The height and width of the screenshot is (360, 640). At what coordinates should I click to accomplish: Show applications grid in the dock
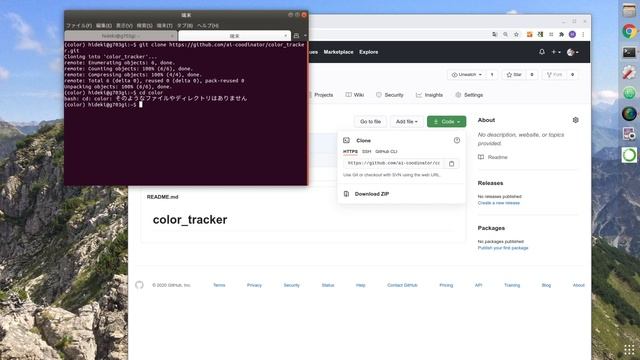click(629, 350)
